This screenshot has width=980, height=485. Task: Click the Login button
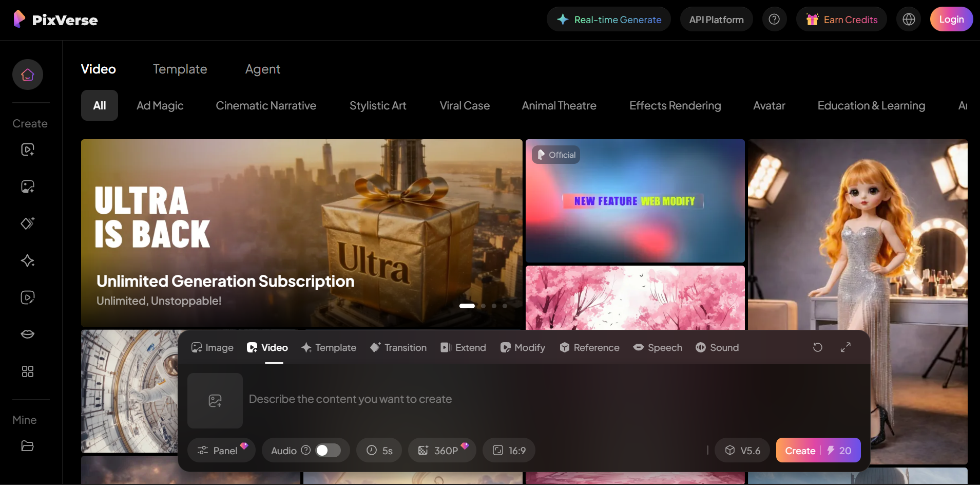(951, 20)
